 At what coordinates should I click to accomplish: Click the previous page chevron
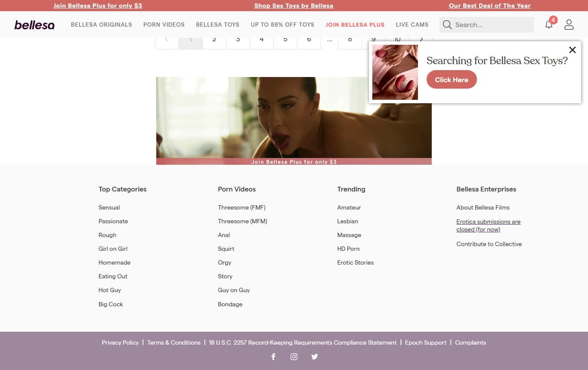click(167, 39)
